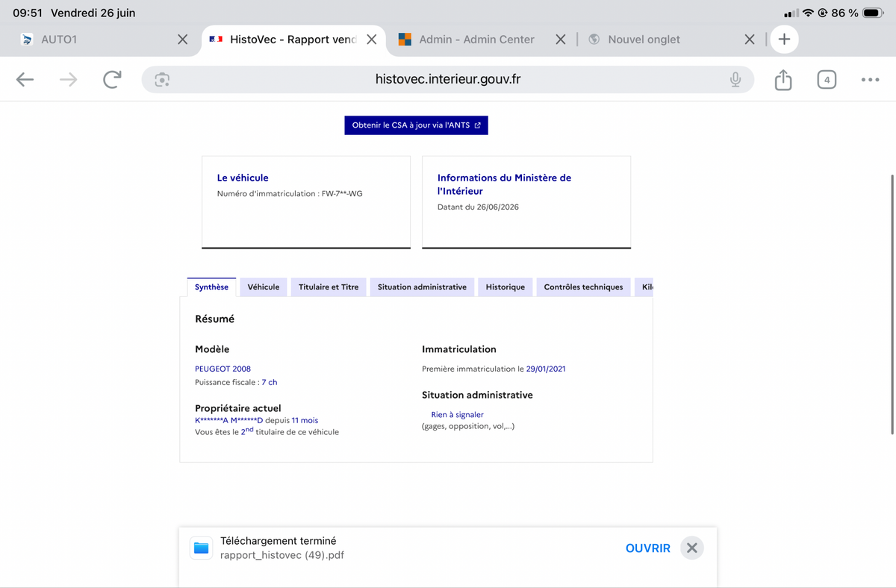View the Contrôles techniques tab

tap(583, 287)
